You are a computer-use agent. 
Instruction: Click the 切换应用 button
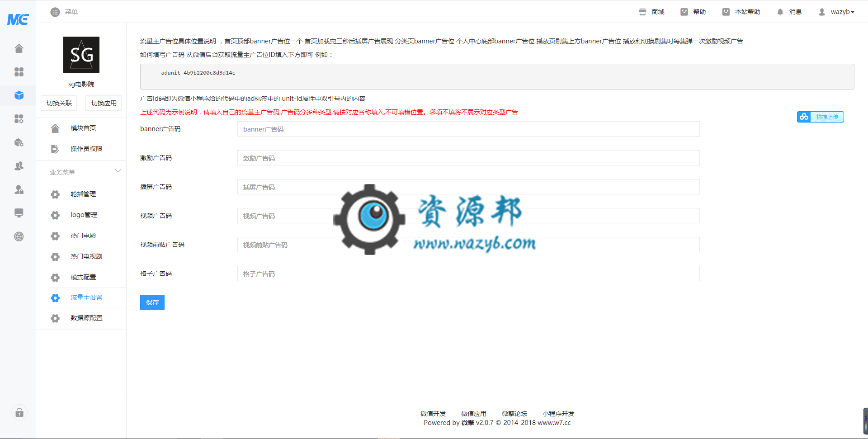(104, 103)
